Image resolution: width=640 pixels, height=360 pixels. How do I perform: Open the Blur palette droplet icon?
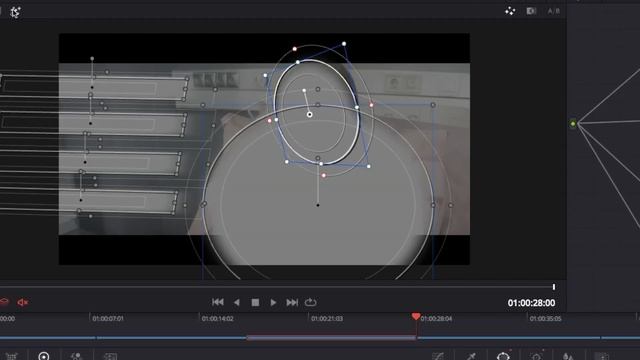coord(568,356)
